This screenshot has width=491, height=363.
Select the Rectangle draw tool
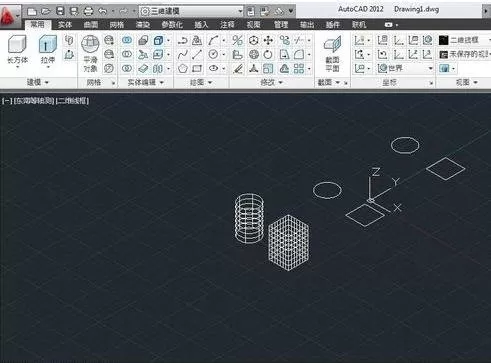point(197,69)
